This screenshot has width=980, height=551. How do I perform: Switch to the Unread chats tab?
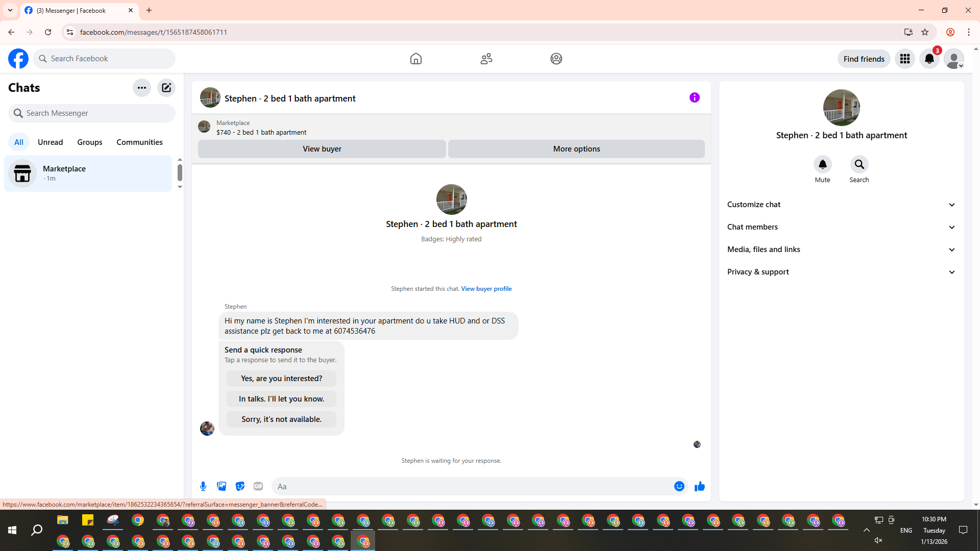[50, 142]
